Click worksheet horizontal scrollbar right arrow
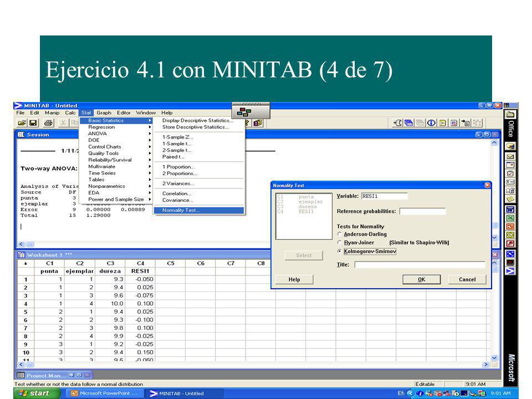The height and width of the screenshot is (399, 532). tap(486, 365)
